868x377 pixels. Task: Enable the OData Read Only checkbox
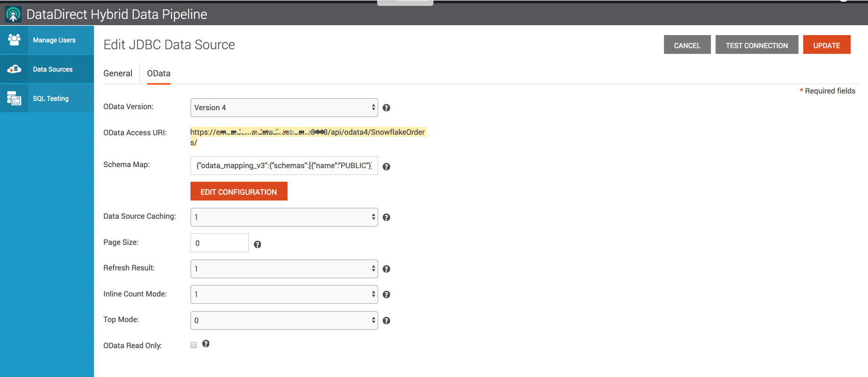(x=194, y=345)
